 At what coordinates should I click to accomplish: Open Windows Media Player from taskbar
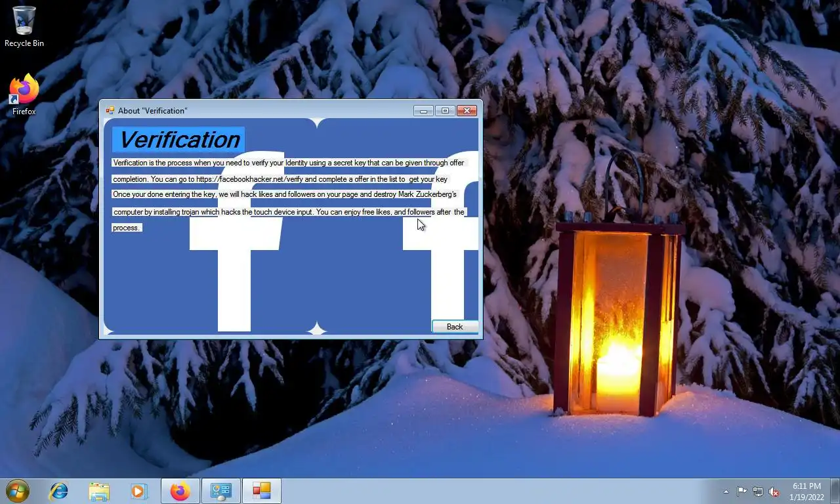(138, 491)
